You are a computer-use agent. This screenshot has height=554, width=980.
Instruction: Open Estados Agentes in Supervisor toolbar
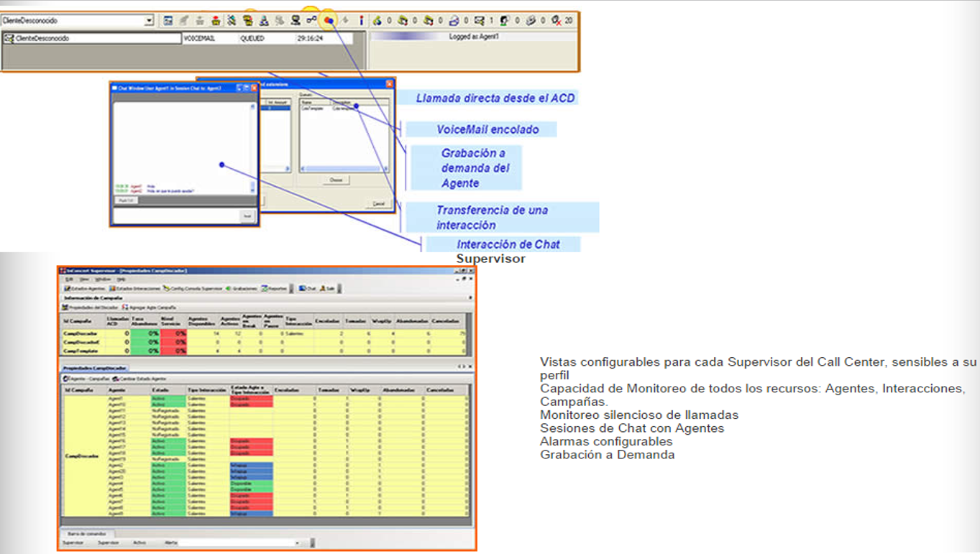(85, 288)
